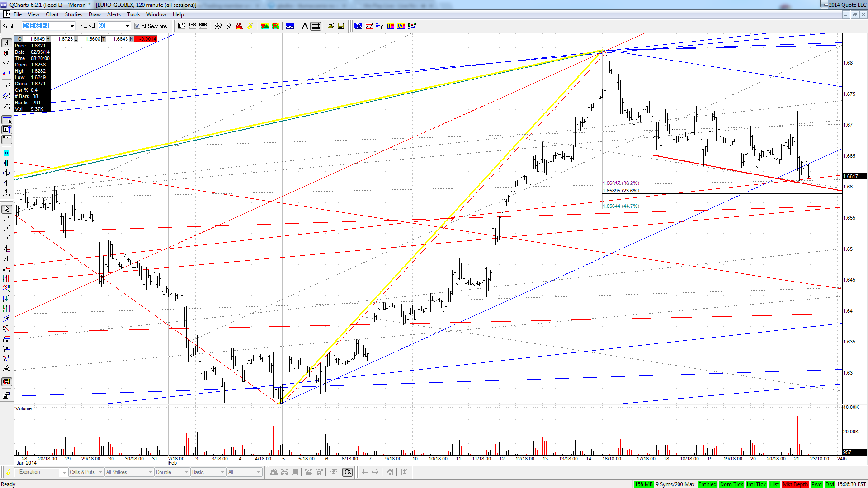Click the red net change value box
Screen dimensions: 868x488
[x=146, y=39]
